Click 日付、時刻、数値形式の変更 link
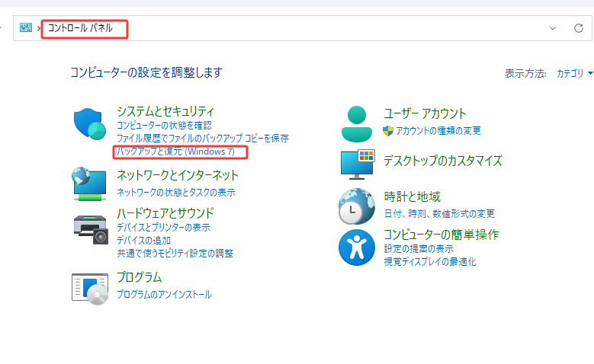Viewport: 594px width, 364px height. pyautogui.click(x=439, y=214)
